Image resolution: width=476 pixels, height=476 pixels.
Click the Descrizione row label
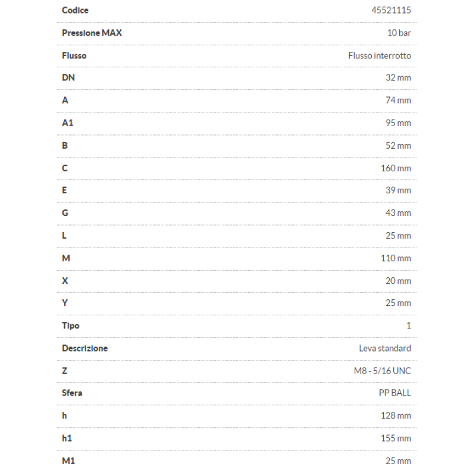click(x=84, y=348)
